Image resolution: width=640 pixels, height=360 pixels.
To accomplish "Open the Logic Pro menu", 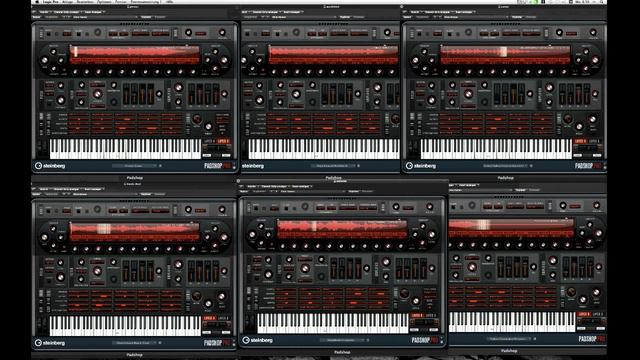I will tap(51, 2).
